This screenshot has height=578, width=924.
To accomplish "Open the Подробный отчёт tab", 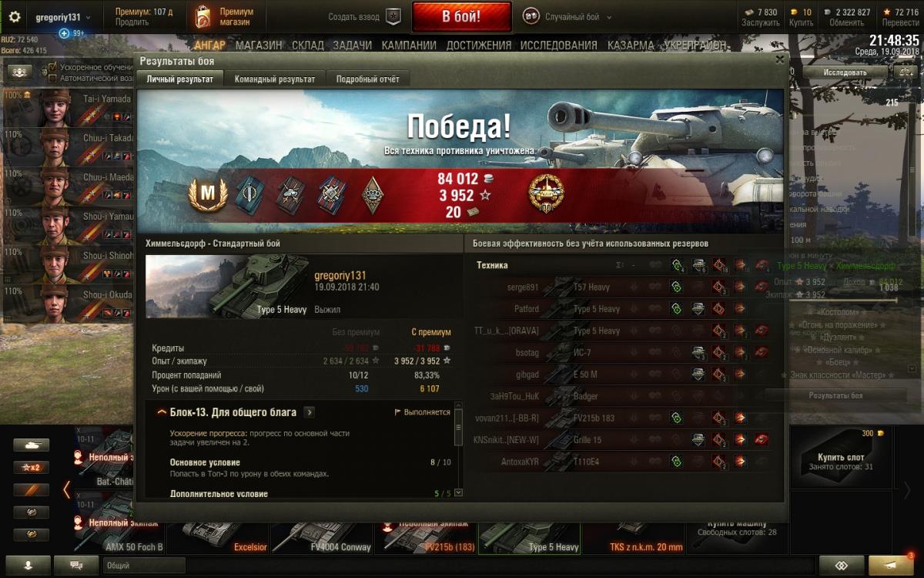I will (367, 79).
